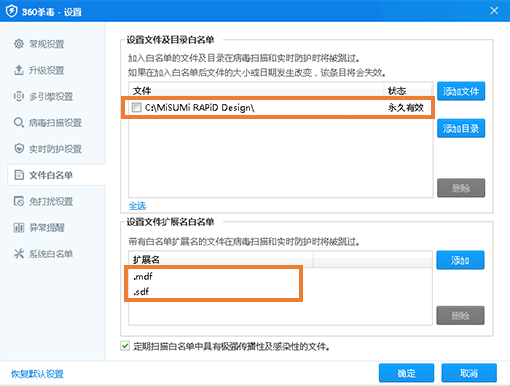Click the engine icon beside 多引擎设置
The image size is (510, 386).
tap(19, 96)
